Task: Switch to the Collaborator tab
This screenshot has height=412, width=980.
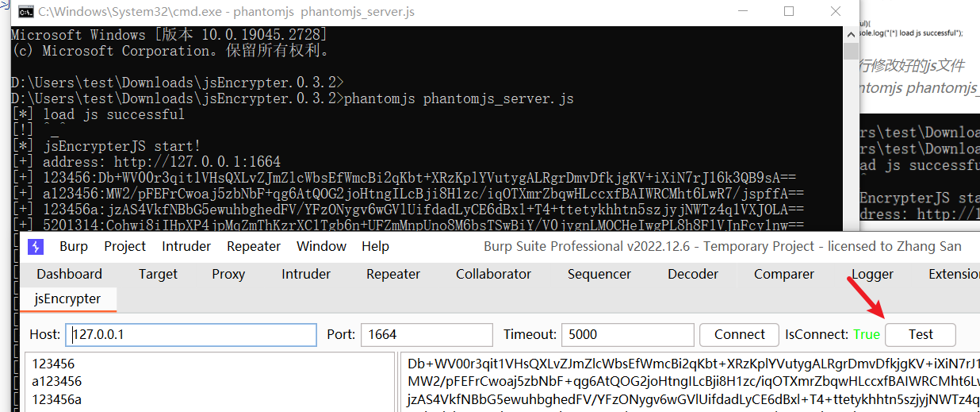Action: pos(493,274)
